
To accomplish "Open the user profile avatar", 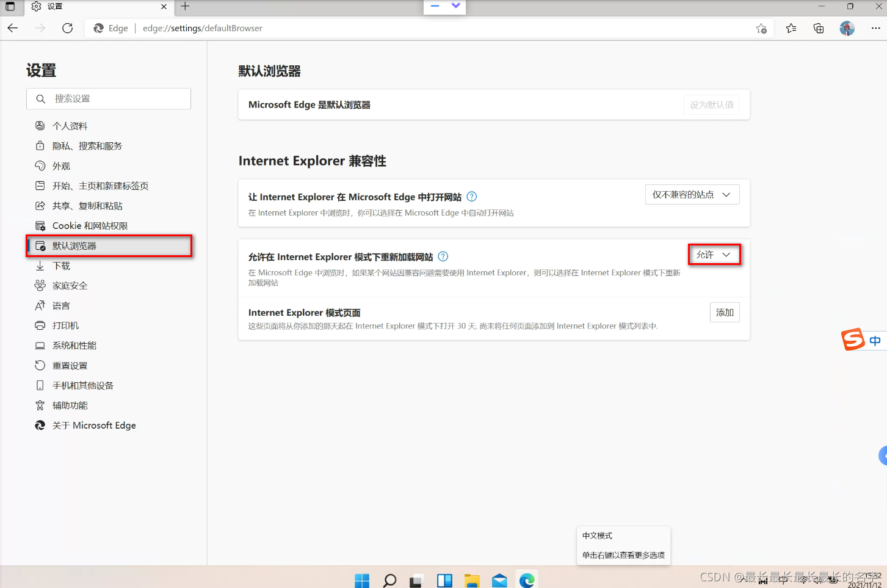I will tap(847, 28).
